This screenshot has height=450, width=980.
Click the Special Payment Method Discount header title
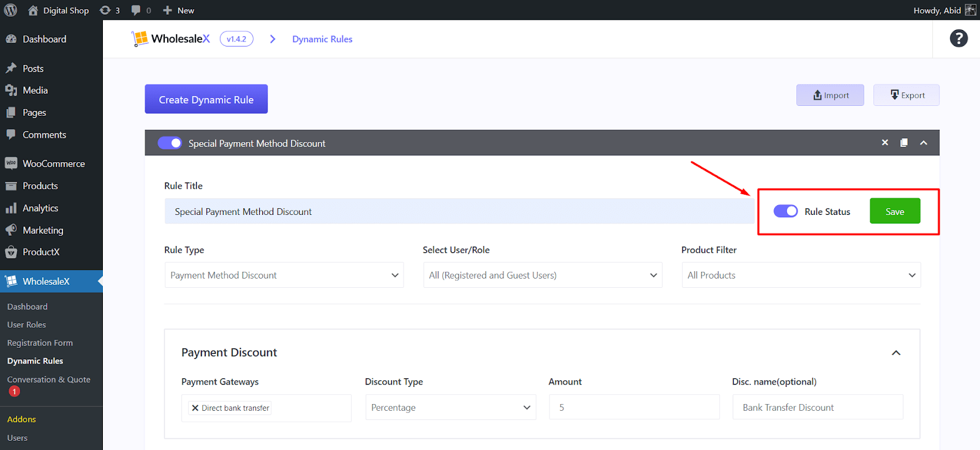click(x=257, y=143)
